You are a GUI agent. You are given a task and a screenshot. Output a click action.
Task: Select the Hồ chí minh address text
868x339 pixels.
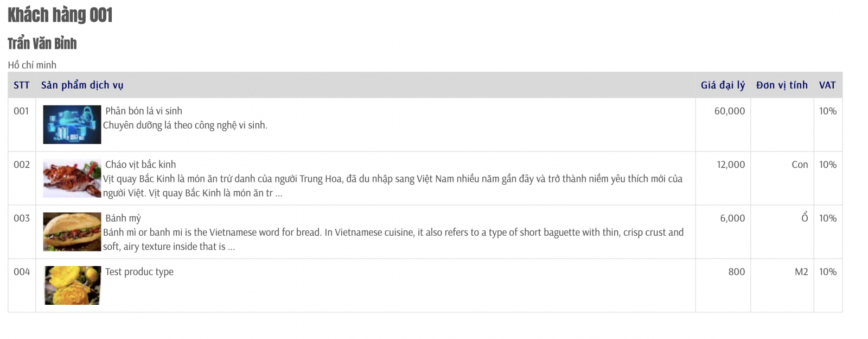coord(32,65)
